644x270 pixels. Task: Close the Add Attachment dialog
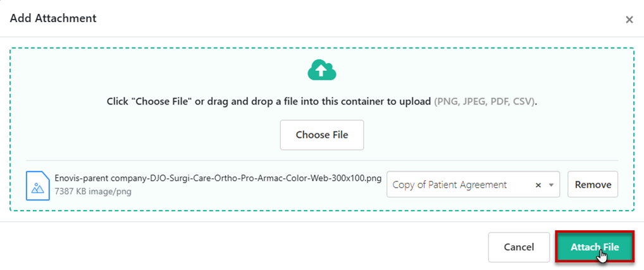(629, 20)
